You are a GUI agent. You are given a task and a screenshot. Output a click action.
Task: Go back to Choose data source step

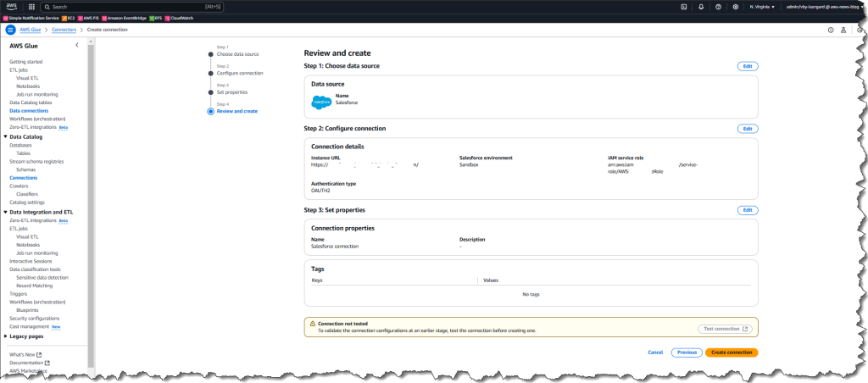click(237, 54)
